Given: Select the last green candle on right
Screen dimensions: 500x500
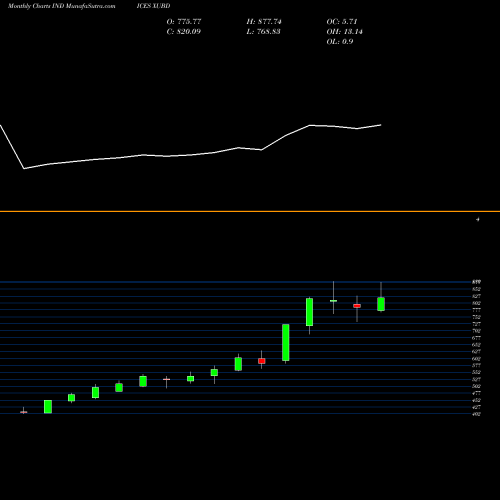Looking at the screenshot, I should [x=381, y=304].
